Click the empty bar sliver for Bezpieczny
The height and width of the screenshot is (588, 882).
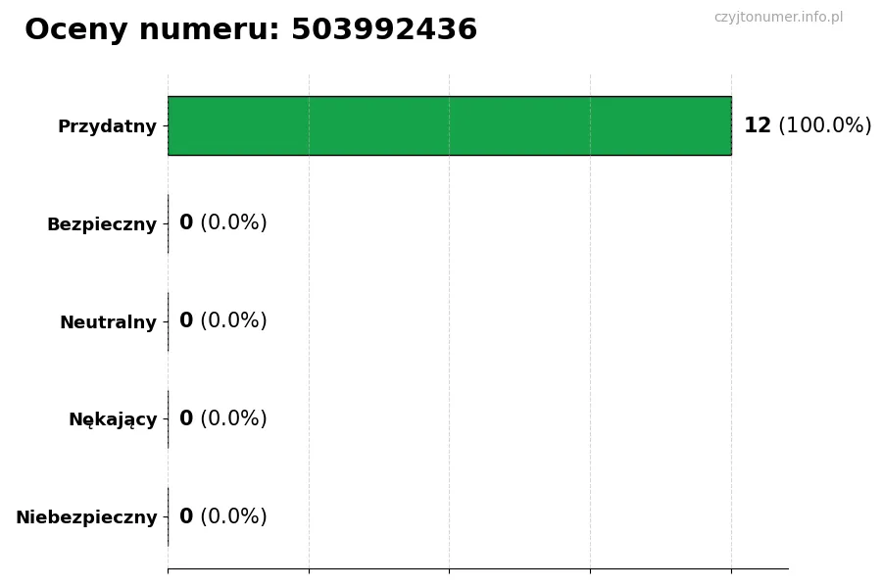[x=169, y=223]
